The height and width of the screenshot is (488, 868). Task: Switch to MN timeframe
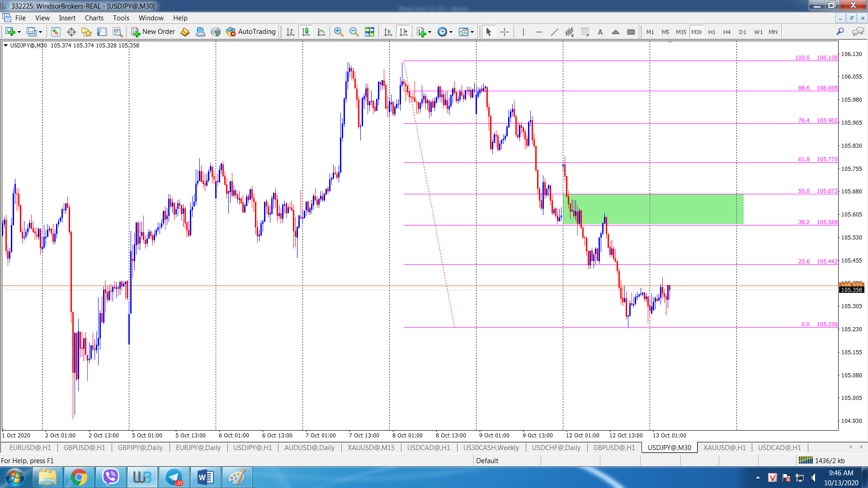coord(773,32)
